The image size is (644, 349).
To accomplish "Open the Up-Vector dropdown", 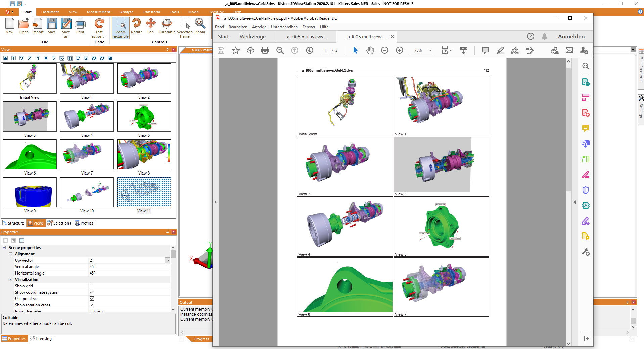I will tap(167, 260).
